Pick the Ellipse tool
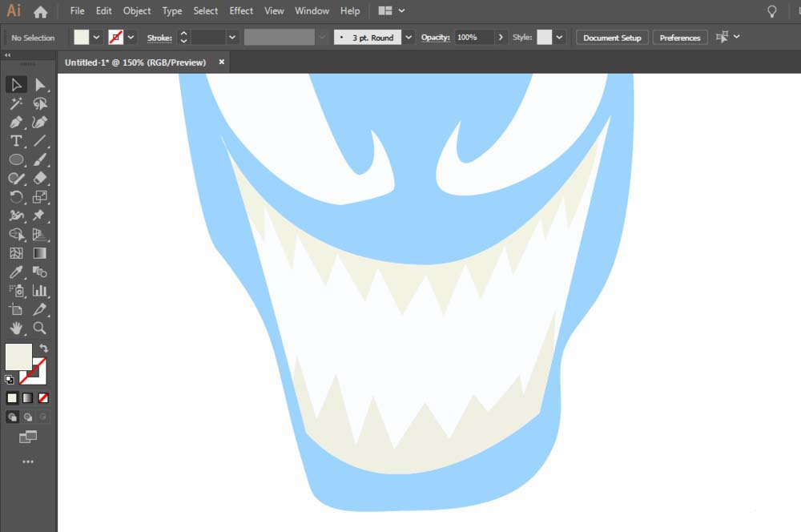This screenshot has height=532, width=801. coord(16,160)
